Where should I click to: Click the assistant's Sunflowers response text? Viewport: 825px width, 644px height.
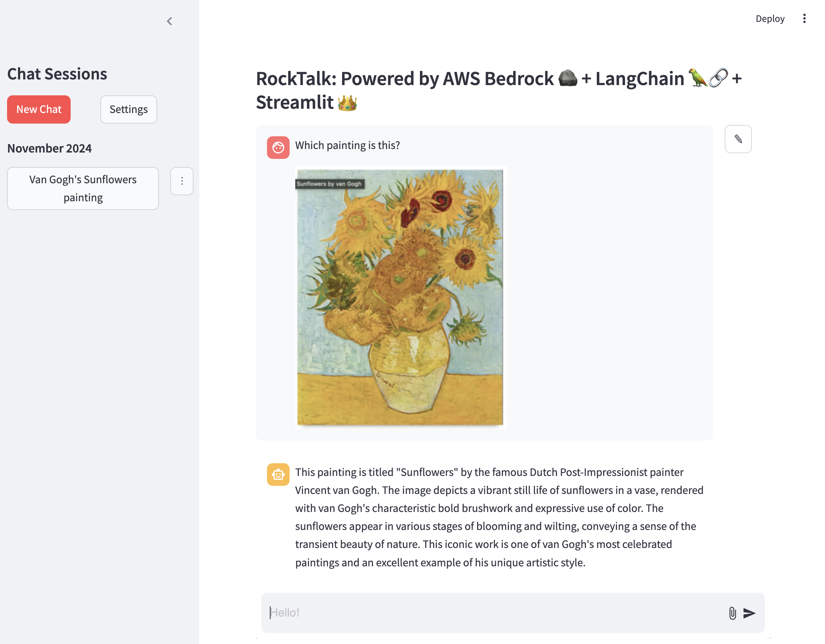[x=499, y=517]
